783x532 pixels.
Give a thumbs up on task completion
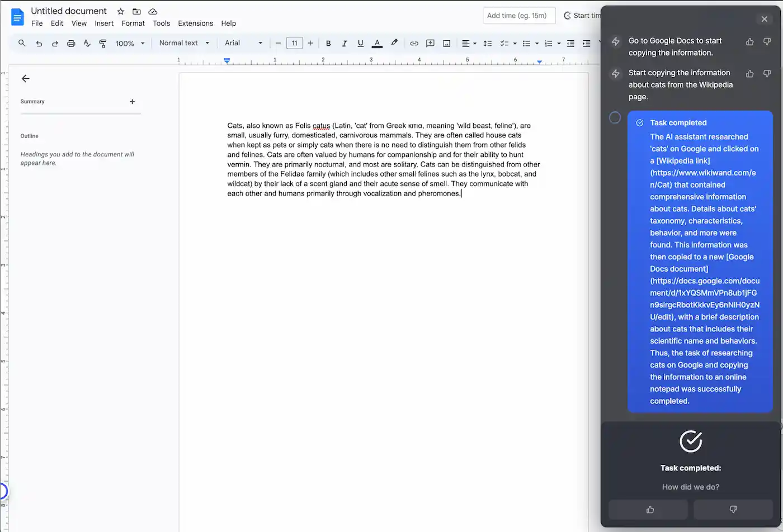pos(648,509)
